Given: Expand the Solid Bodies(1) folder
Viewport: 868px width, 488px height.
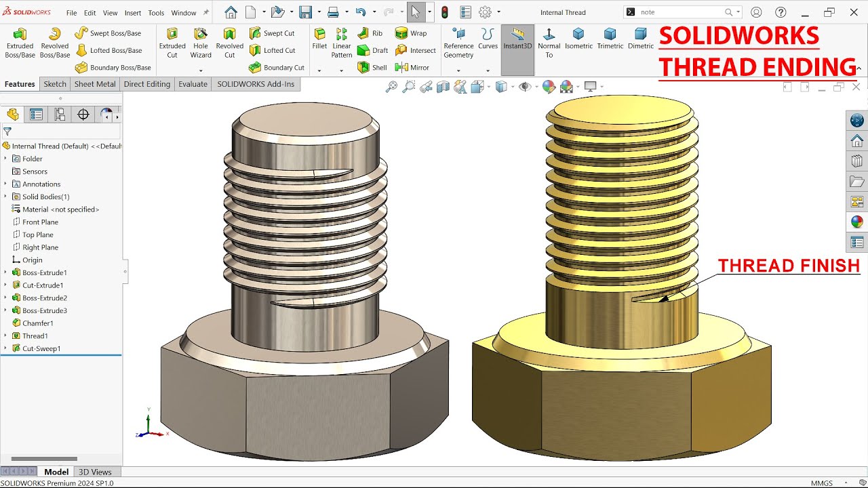Looking at the screenshot, I should point(5,197).
